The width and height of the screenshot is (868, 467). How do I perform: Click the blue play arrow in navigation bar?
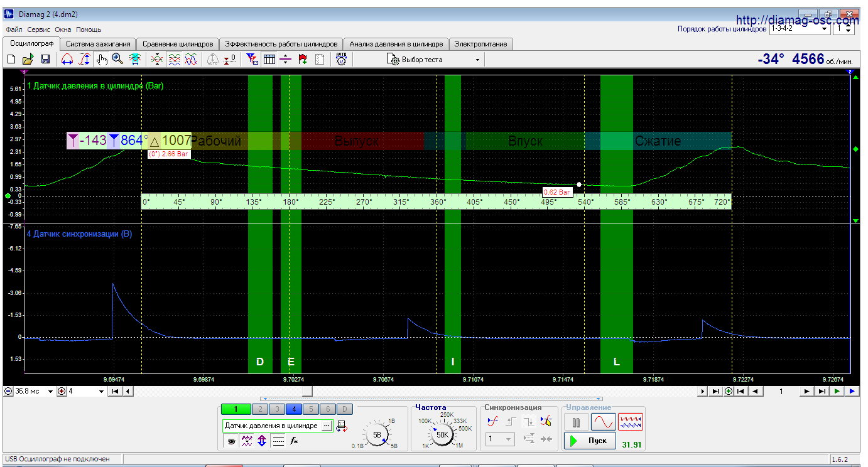tap(852, 391)
